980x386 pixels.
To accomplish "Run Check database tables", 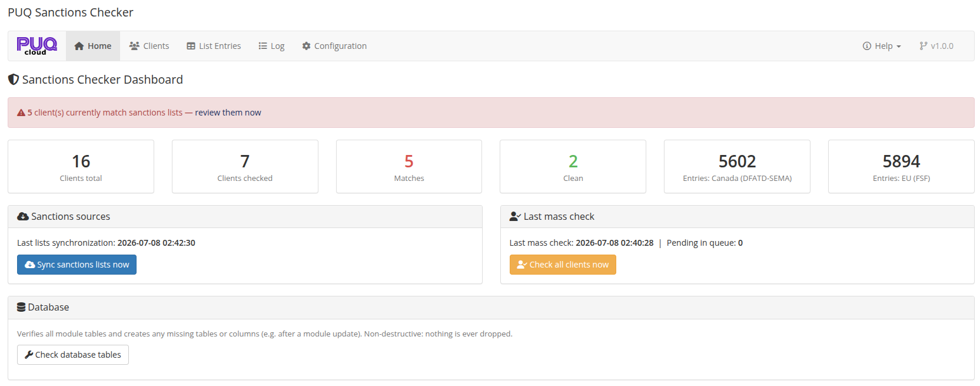I will pyautogui.click(x=73, y=355).
